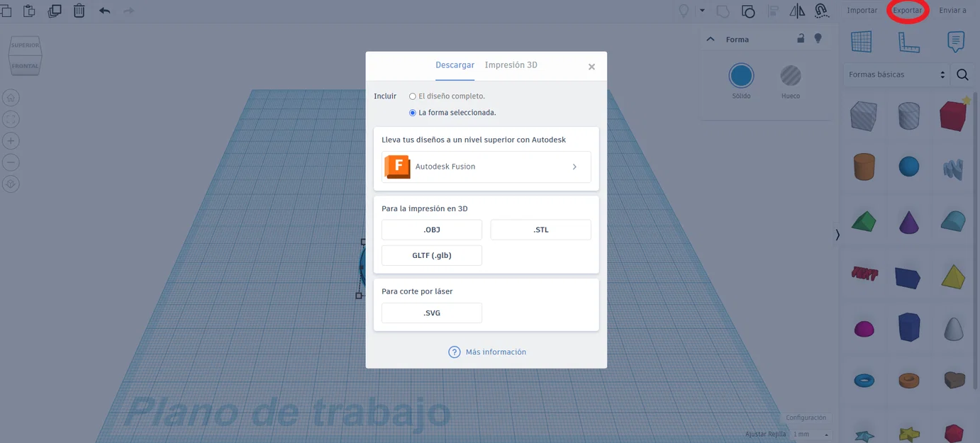Click the light bulb show-all icon in toolbar
Viewport: 980px width, 443px height.
click(684, 11)
